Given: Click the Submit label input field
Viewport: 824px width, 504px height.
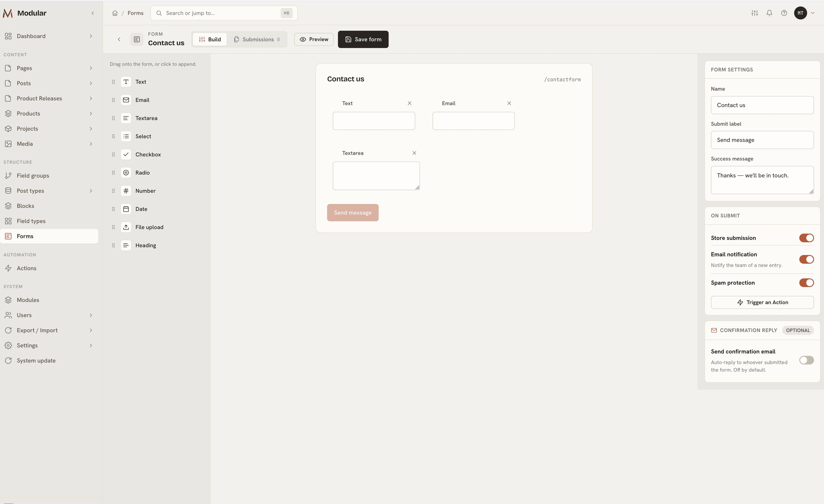Looking at the screenshot, I should point(762,140).
